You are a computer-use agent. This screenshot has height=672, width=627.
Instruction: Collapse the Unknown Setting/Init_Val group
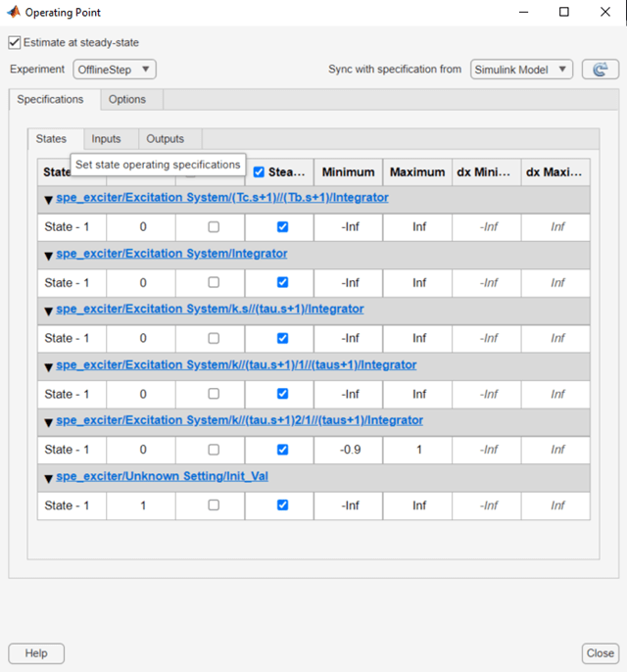point(48,478)
